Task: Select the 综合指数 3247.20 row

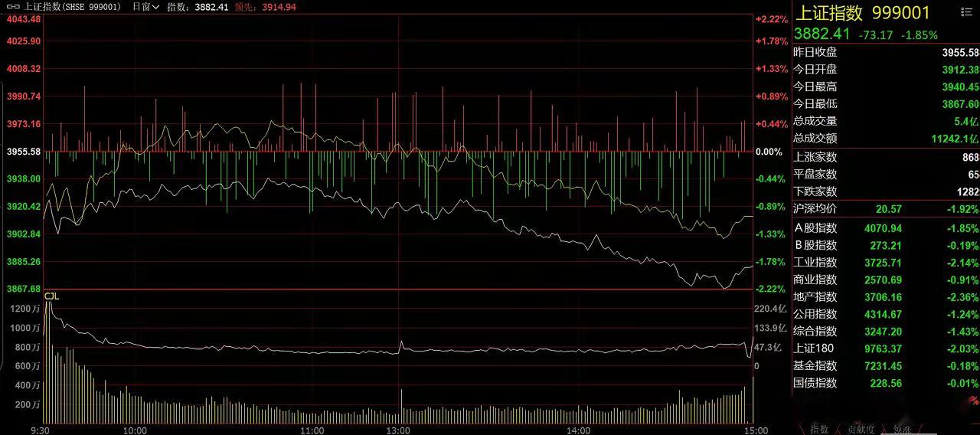Action: pos(886,332)
